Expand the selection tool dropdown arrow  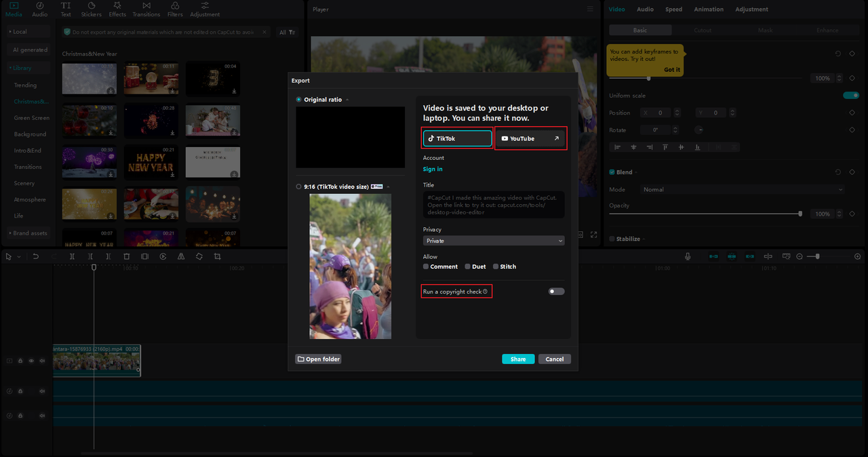click(19, 257)
